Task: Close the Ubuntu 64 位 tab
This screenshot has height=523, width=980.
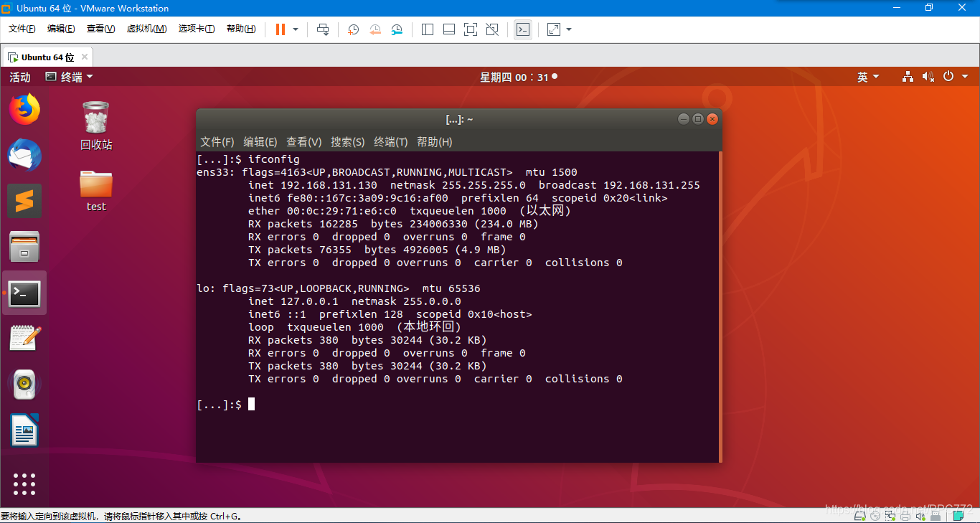Action: click(85, 57)
